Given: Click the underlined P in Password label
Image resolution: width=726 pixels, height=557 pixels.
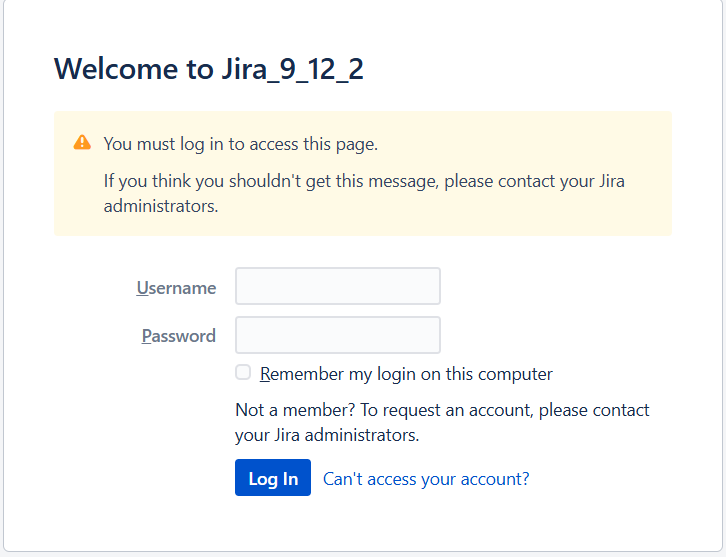Looking at the screenshot, I should point(147,336).
